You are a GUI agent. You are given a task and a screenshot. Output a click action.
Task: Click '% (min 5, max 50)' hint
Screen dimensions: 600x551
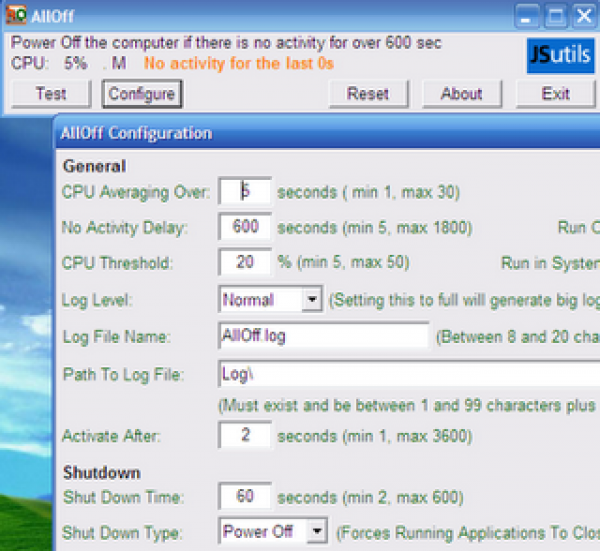coord(344,263)
